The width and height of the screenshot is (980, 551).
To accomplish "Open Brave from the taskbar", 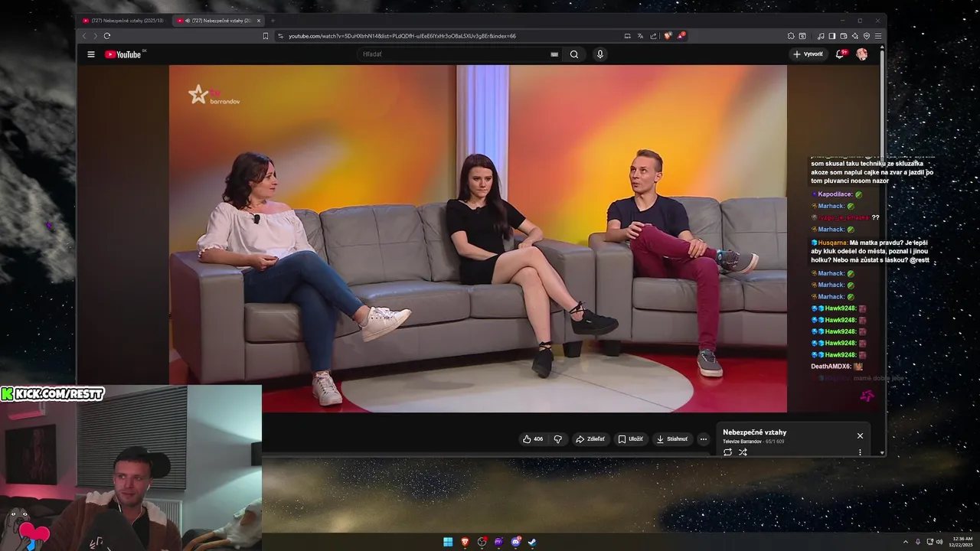I will click(465, 542).
